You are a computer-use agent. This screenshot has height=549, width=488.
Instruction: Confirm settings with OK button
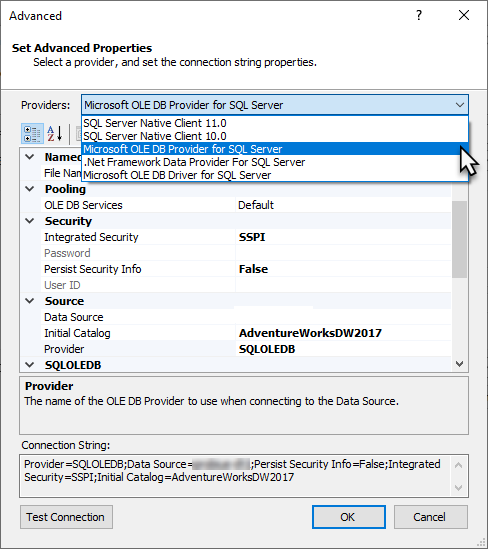349,517
